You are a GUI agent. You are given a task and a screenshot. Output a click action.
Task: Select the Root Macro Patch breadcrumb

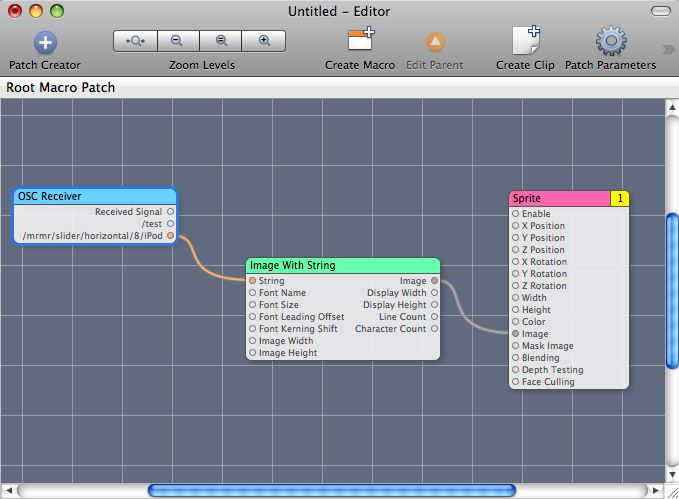point(61,88)
